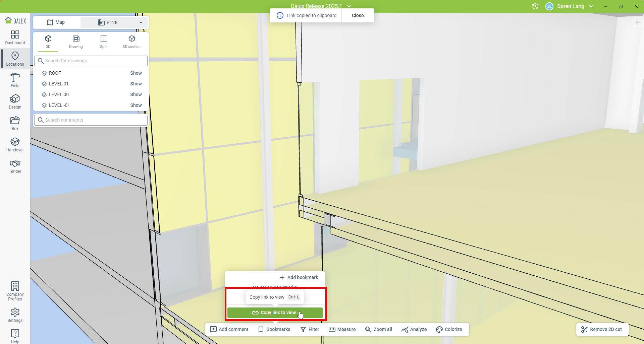The width and height of the screenshot is (644, 344).
Task: Open the Colorize palette tool
Action: [x=449, y=329]
